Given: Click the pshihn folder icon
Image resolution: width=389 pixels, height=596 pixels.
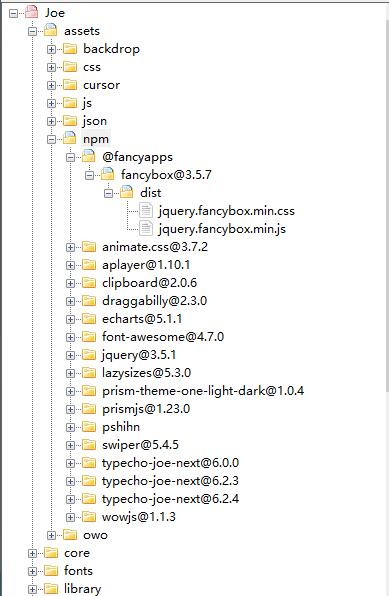Looking at the screenshot, I should click(89, 427).
